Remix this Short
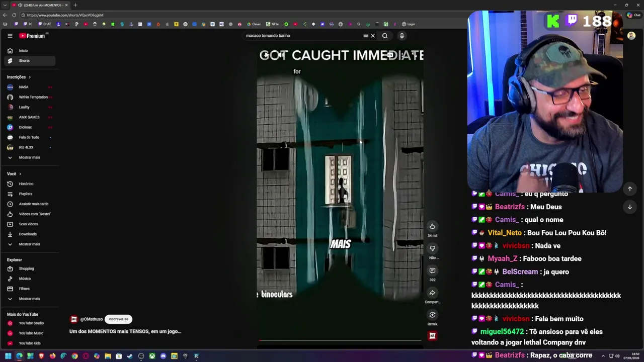This screenshot has height=362, width=644. pos(432,315)
